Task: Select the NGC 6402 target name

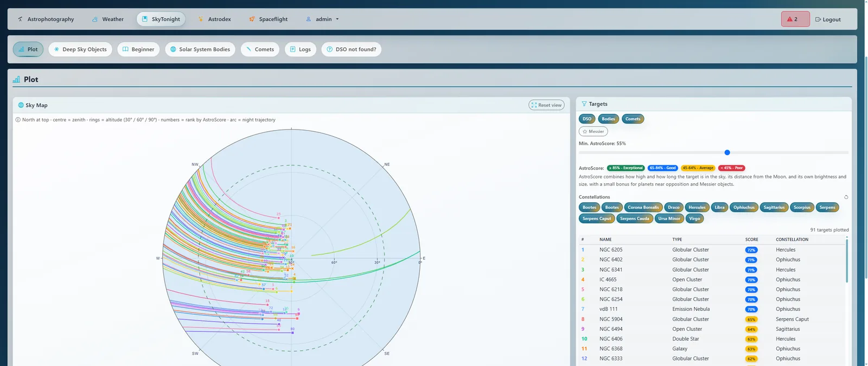Action: coord(611,260)
